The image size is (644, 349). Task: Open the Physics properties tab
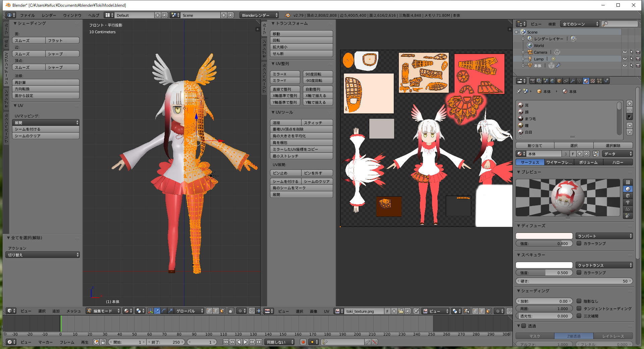[606, 81]
